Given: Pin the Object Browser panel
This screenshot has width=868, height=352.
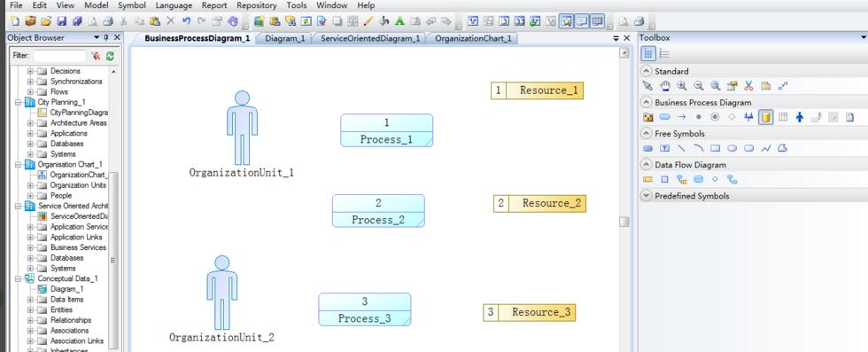Looking at the screenshot, I should [x=106, y=38].
